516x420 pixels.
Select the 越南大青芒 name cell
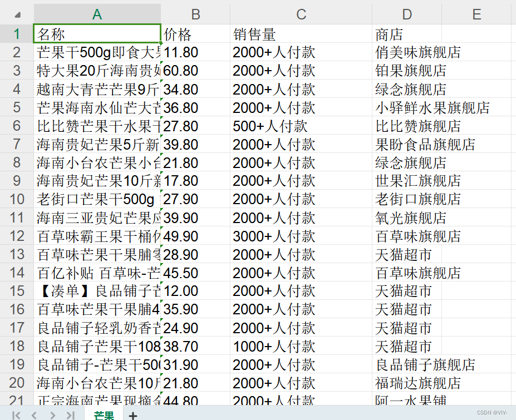coord(97,89)
